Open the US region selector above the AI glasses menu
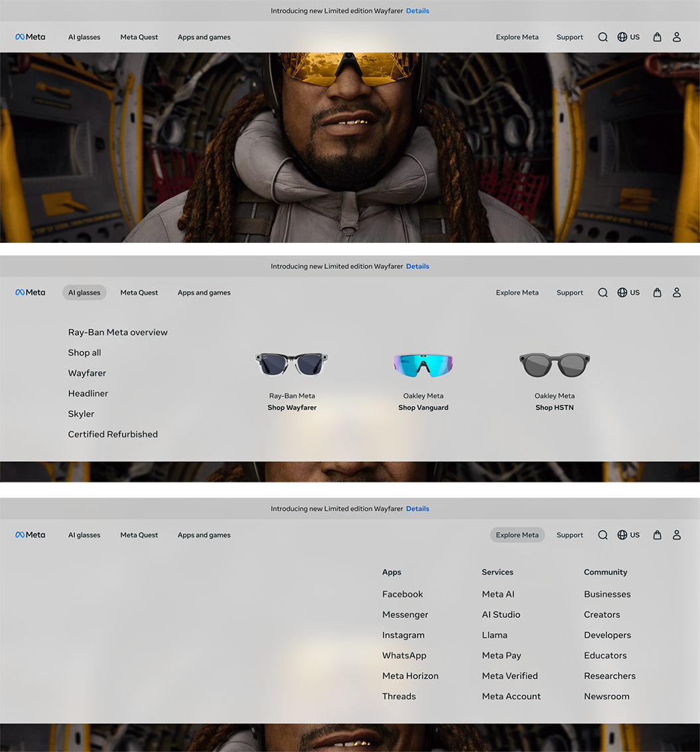Image resolution: width=700 pixels, height=752 pixels. click(628, 293)
